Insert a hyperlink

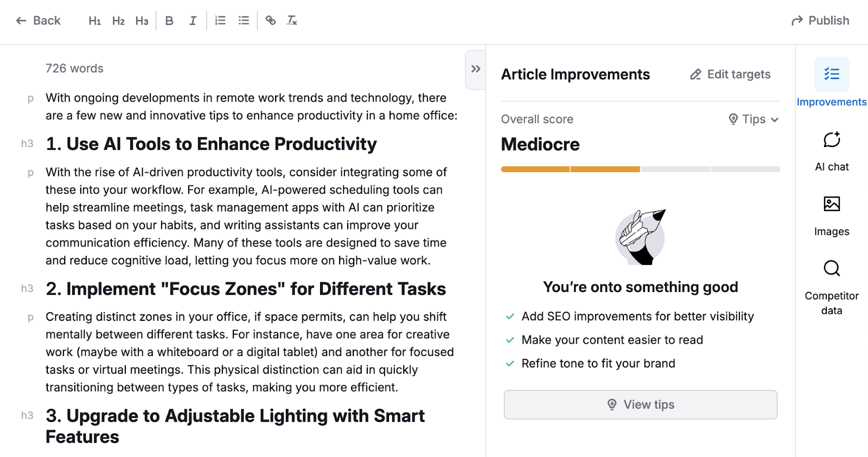(270, 21)
